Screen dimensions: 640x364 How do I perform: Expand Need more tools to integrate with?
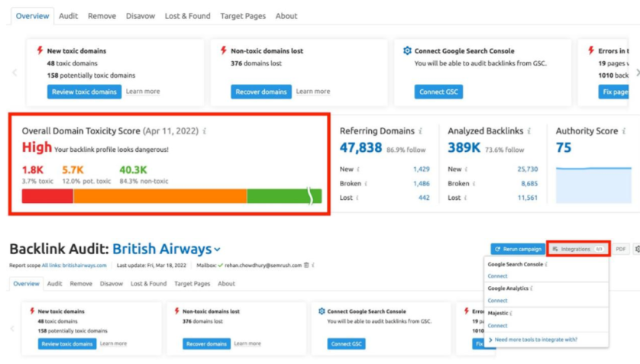tap(532, 340)
